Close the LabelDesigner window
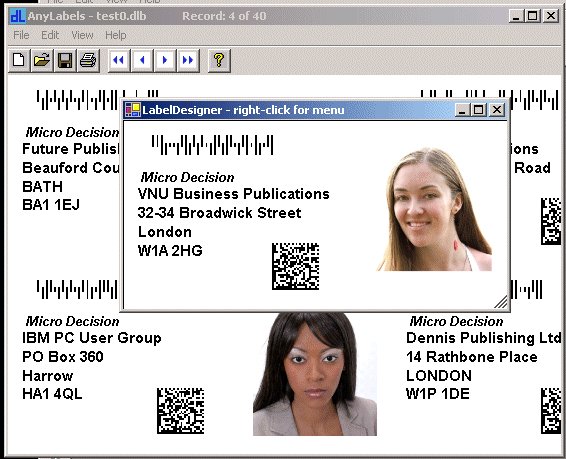 (x=497, y=110)
